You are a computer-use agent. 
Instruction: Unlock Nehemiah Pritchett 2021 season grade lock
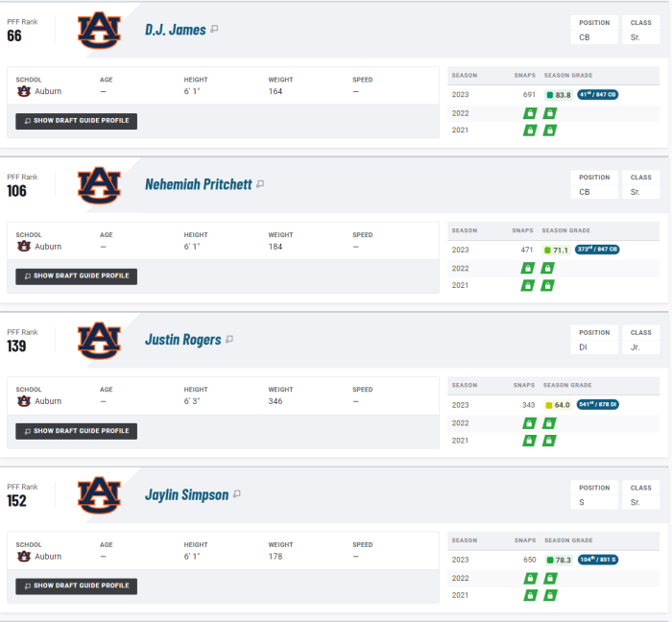(547, 285)
